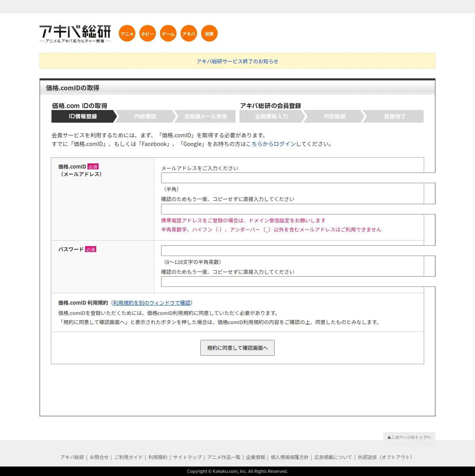Open the 投票 orange circle category

click(209, 34)
